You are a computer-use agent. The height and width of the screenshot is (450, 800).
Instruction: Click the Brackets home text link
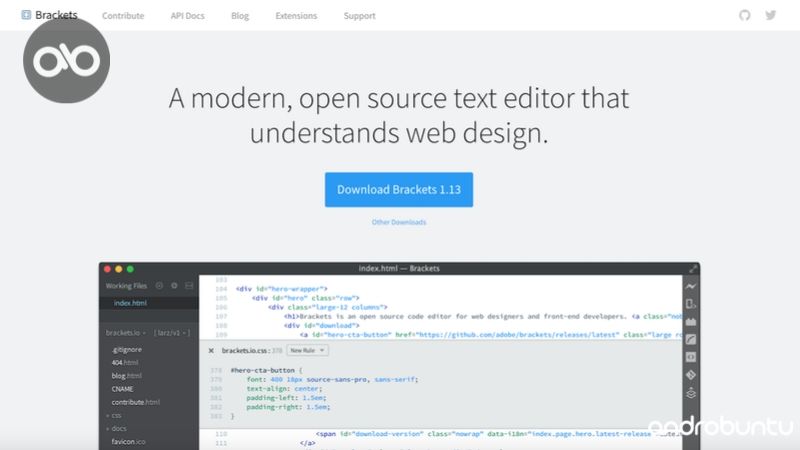[56, 15]
